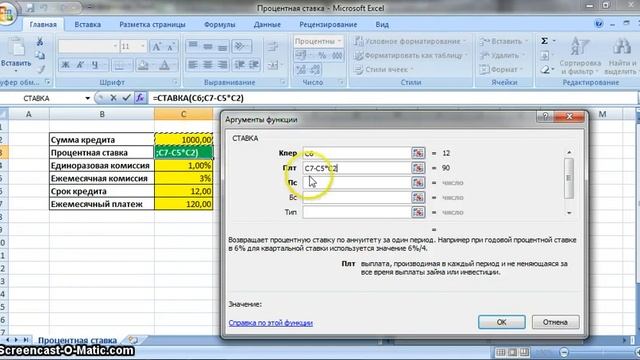This screenshot has width=640, height=360.
Task: Click the insert new worksheet tab icon
Action: 133,340
